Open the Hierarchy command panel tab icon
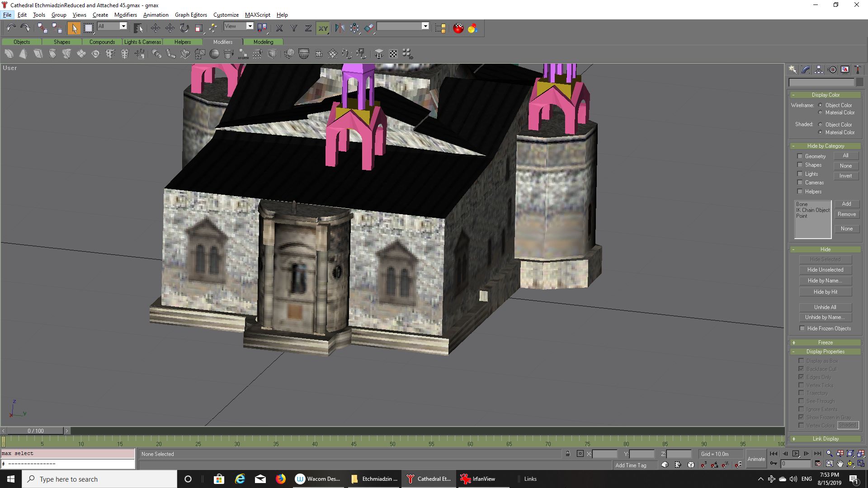Screen dimensions: 868x488 click(819, 70)
